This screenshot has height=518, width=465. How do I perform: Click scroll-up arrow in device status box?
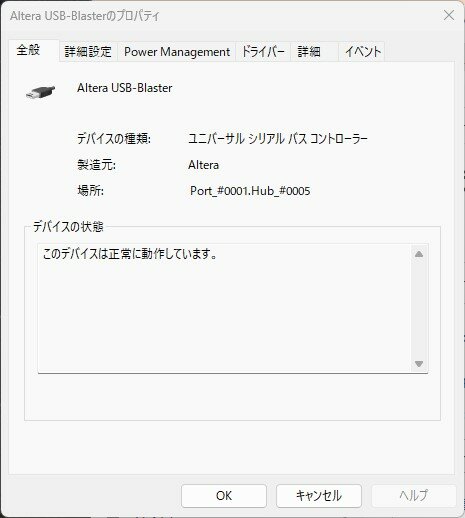pyautogui.click(x=419, y=254)
